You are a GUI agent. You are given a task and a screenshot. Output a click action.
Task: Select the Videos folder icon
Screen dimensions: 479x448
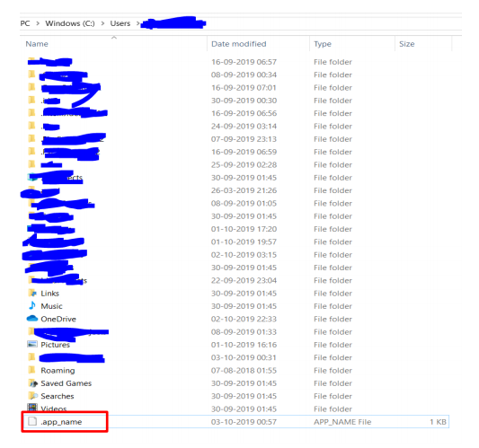32,408
